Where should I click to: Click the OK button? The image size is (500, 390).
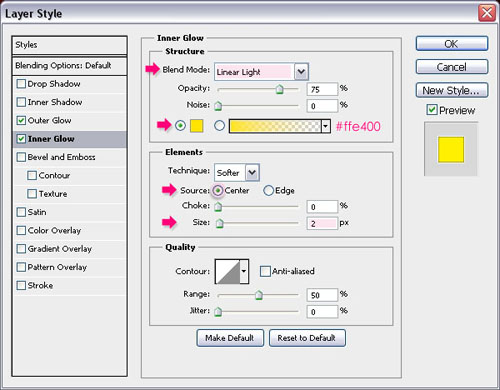[x=452, y=44]
